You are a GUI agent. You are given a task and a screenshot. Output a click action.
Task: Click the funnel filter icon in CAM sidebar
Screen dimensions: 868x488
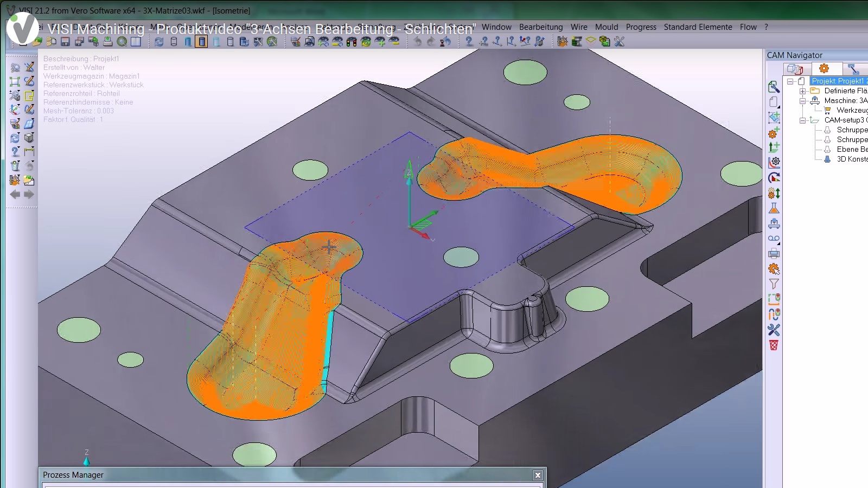774,284
